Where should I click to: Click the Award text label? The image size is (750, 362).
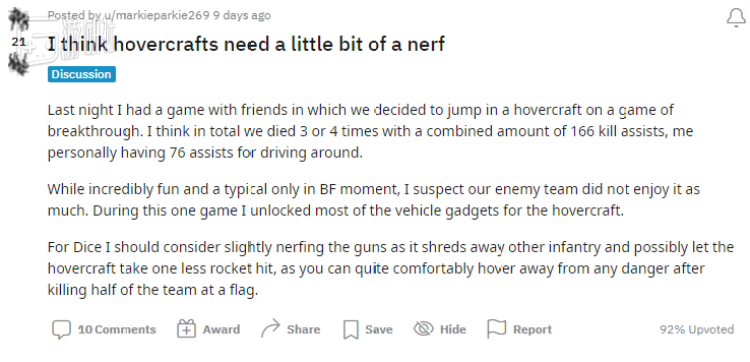pos(221,329)
